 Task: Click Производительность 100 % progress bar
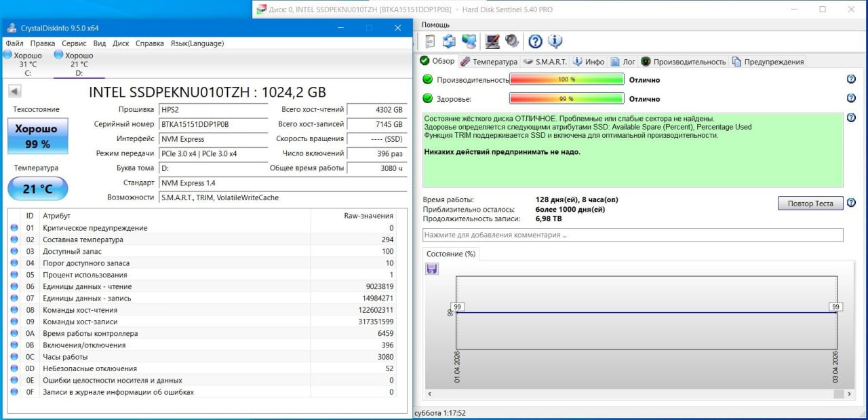point(567,79)
